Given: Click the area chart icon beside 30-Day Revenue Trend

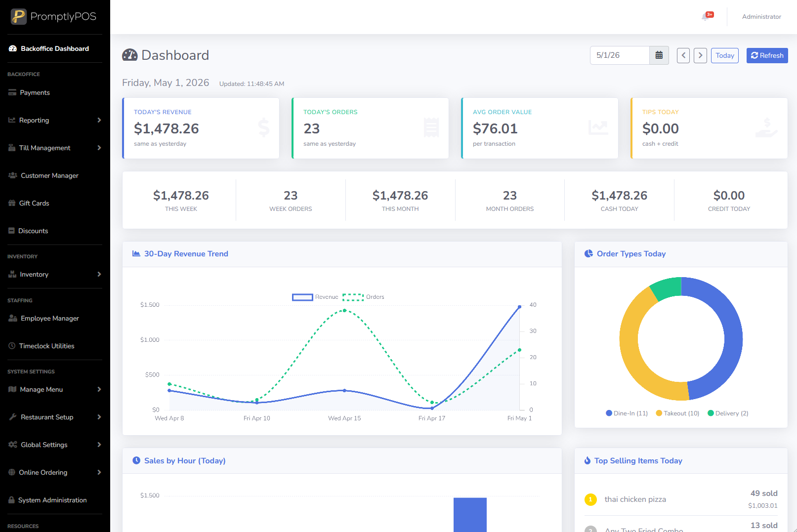Looking at the screenshot, I should (x=136, y=253).
